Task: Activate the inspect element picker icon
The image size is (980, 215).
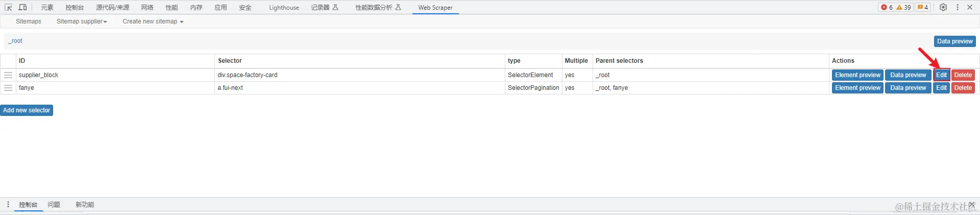Action: click(8, 7)
